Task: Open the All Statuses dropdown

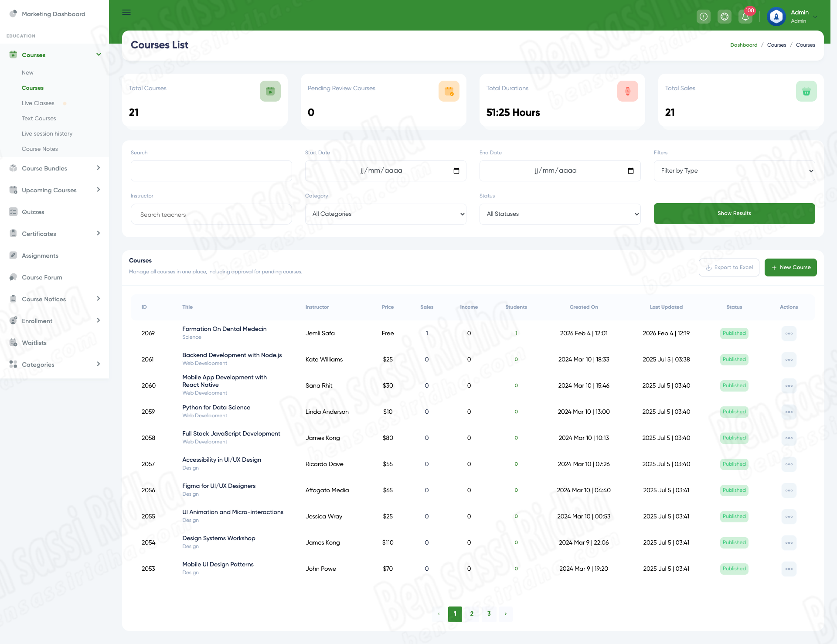Action: (x=560, y=214)
